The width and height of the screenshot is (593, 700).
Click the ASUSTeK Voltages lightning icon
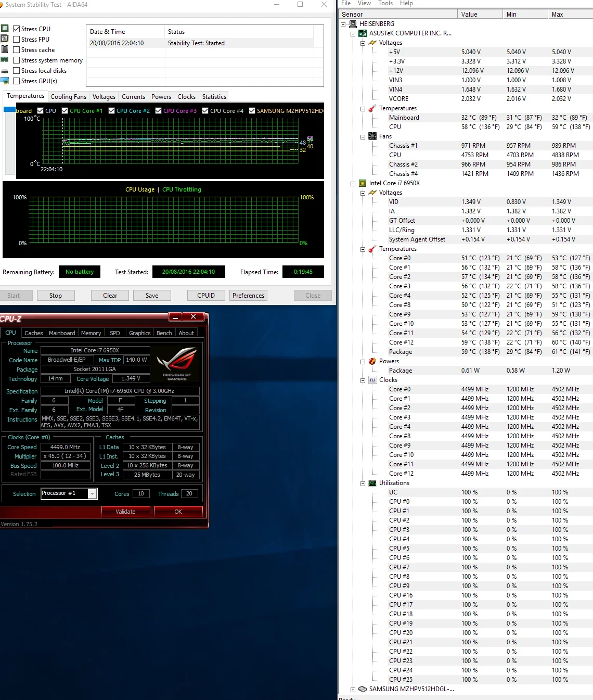tap(372, 43)
